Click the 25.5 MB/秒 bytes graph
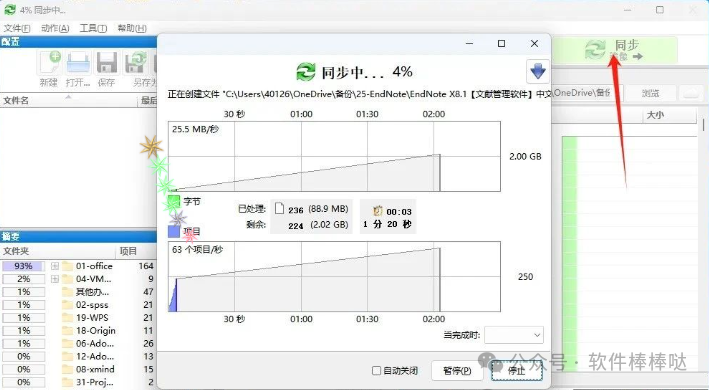709x390 pixels. [334, 156]
